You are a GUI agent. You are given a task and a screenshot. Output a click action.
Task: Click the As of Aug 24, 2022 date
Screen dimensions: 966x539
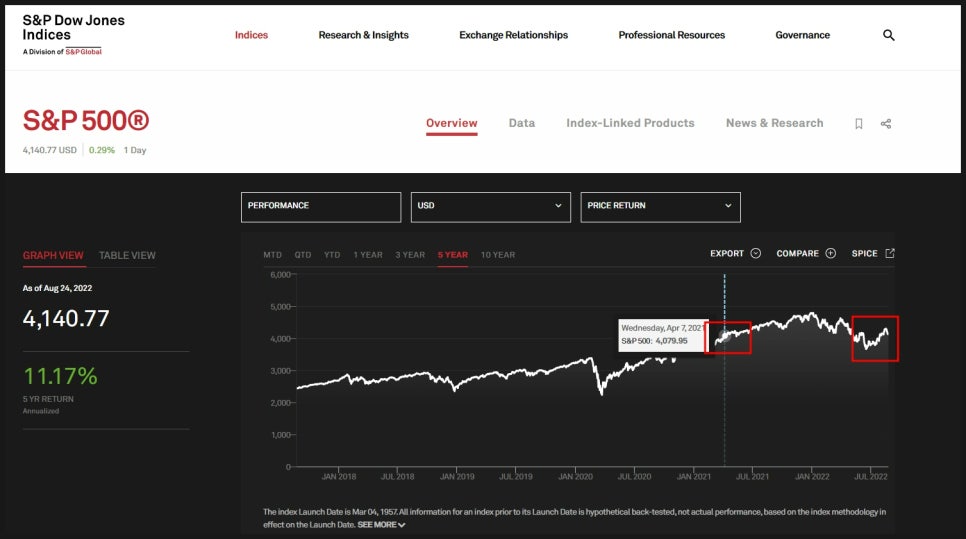click(57, 288)
